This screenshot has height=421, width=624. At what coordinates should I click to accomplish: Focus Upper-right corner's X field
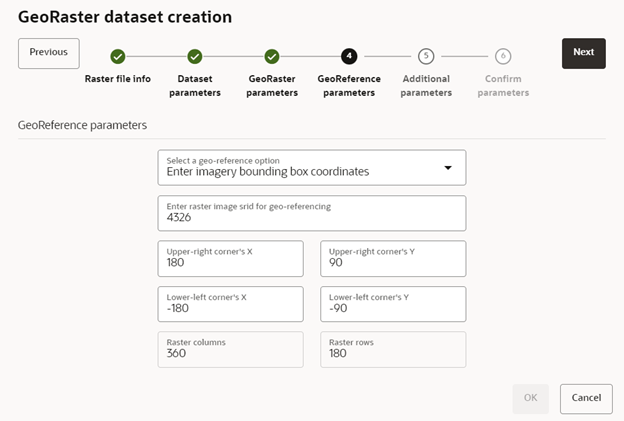[230, 259]
